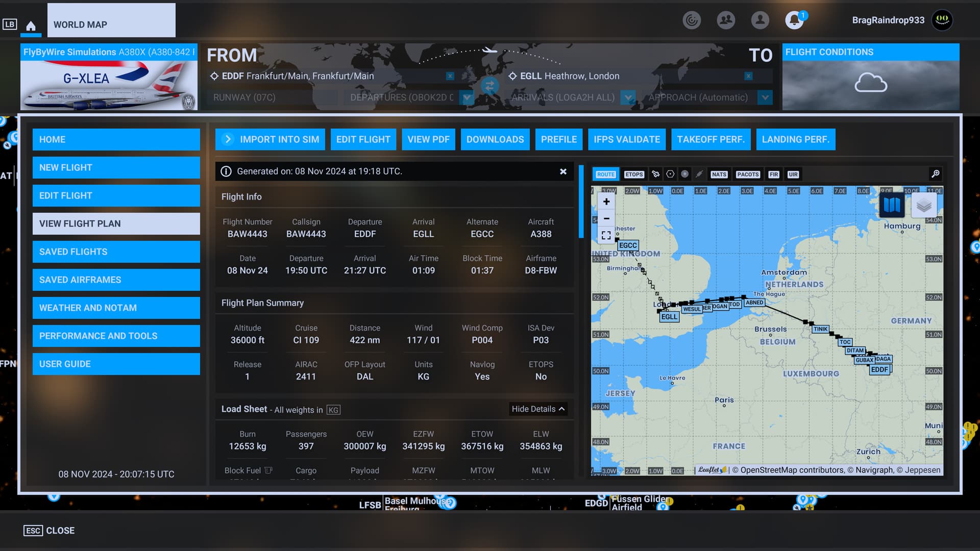Screen dimensions: 980x551
Task: Open TAKEOFF PERF.
Action: click(x=710, y=139)
